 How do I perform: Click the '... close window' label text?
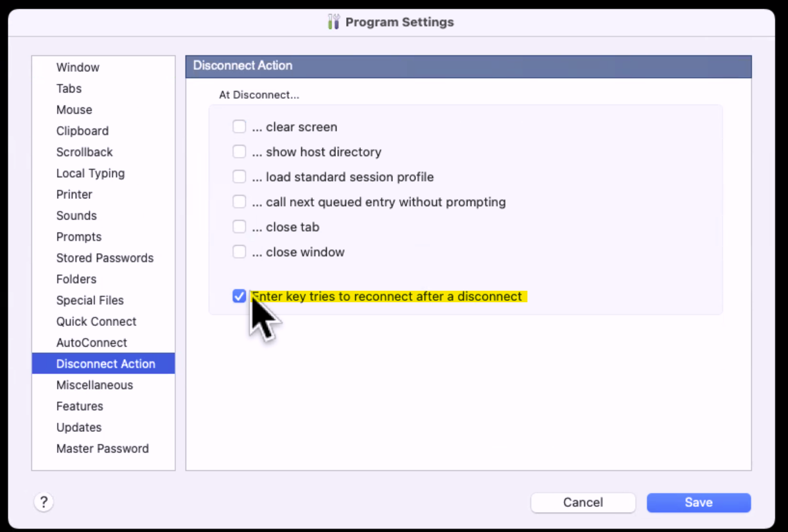coord(298,252)
